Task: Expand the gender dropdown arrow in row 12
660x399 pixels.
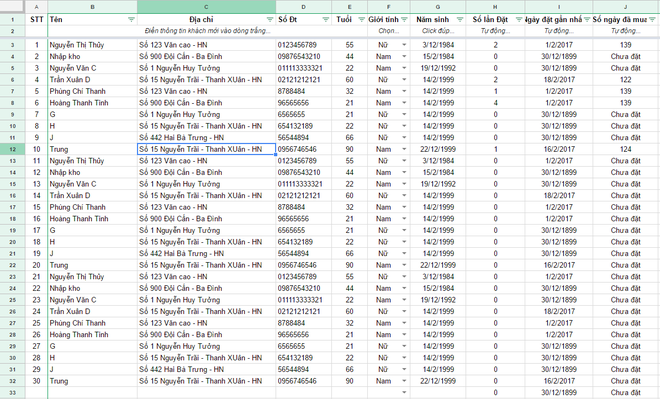Action: coord(404,149)
